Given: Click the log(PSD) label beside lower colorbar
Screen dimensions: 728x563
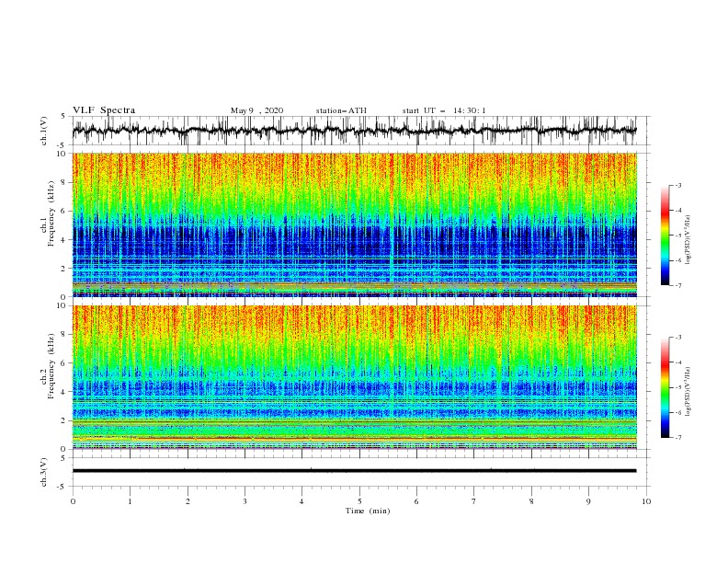Looking at the screenshot, I should (688, 391).
